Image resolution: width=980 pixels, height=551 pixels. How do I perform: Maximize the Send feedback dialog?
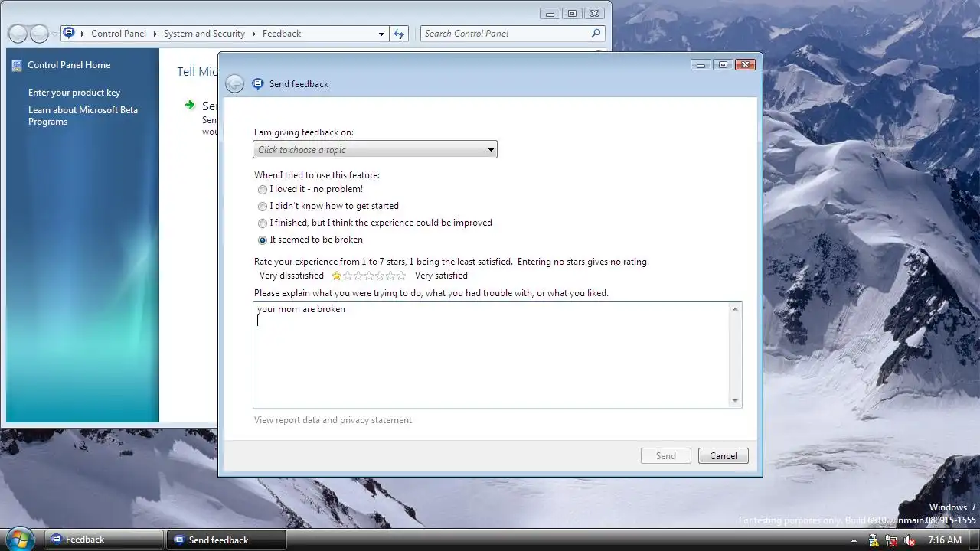pos(723,65)
